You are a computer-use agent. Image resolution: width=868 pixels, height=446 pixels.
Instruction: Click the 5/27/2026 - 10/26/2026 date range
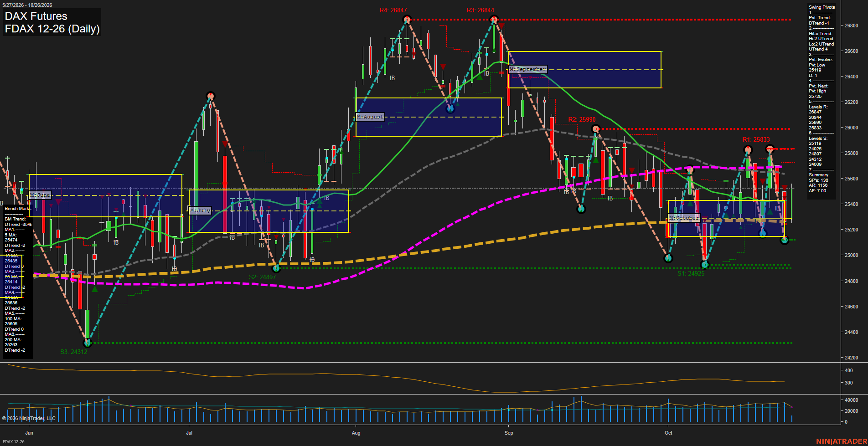27,5
